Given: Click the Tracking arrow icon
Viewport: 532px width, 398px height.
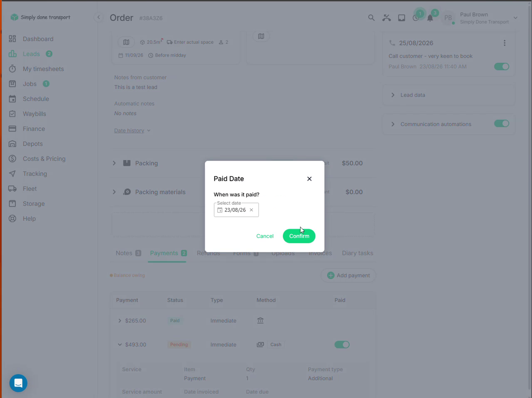Looking at the screenshot, I should pyautogui.click(x=12, y=173).
